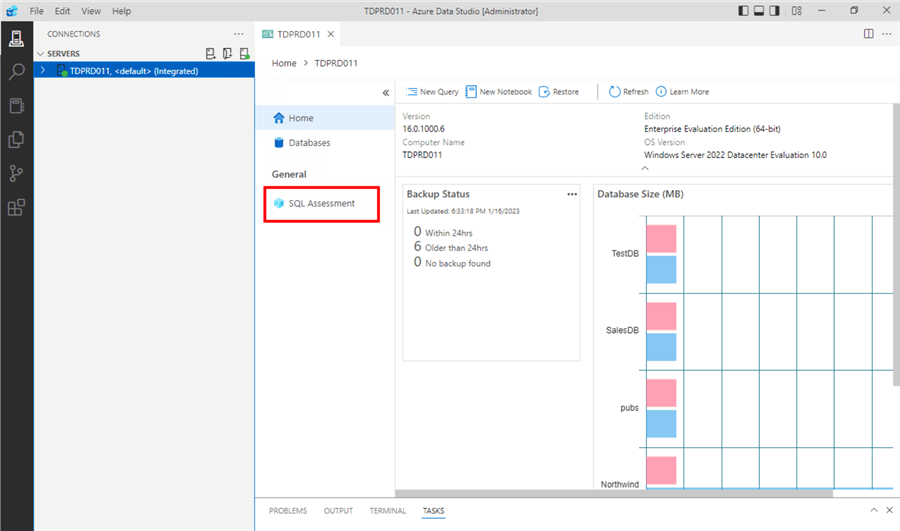Screen dimensions: 900x531
Task: Switch to the OUTPUT panel tab
Action: click(338, 510)
